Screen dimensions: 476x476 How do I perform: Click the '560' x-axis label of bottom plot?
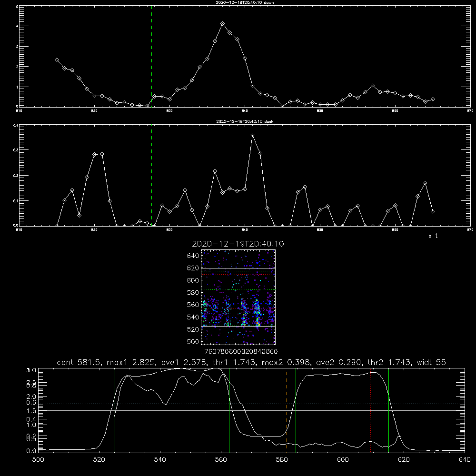[221, 460]
